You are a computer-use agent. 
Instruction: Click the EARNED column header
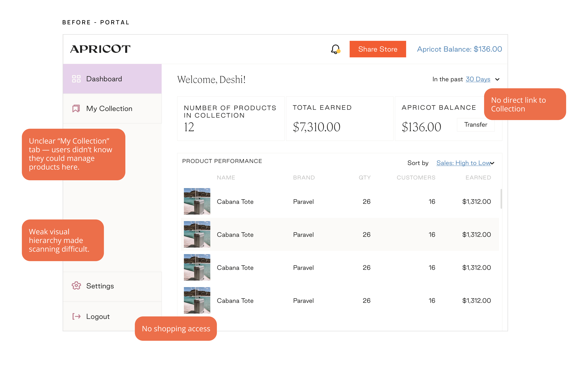click(478, 178)
